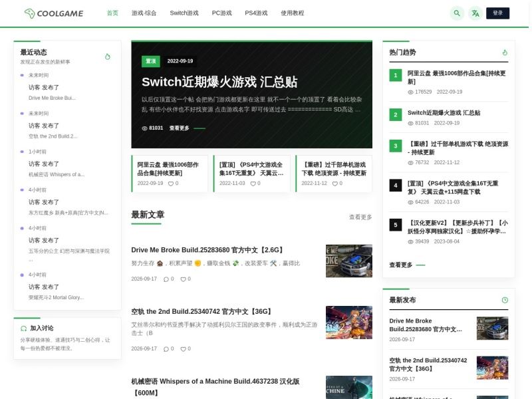This screenshot has height=399, width=532.
Task: Click rank badge number 1 in 热门趋势
Action: [395, 75]
